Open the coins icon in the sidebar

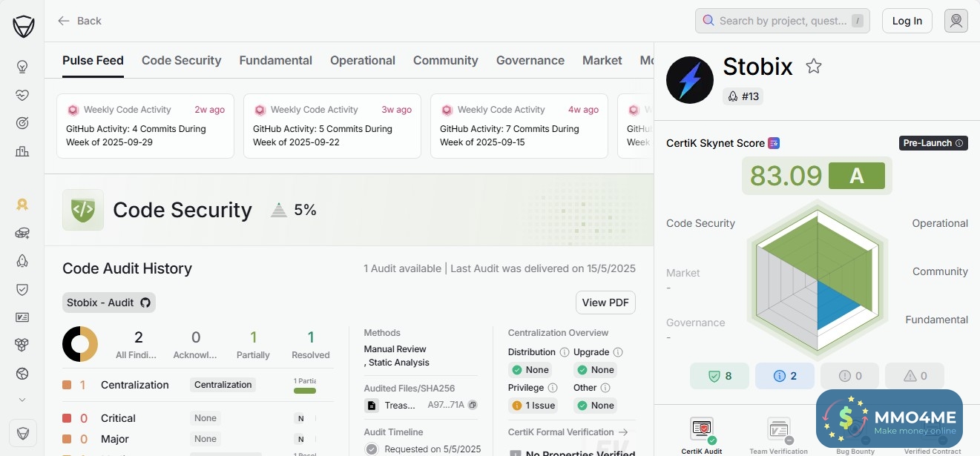(22, 233)
